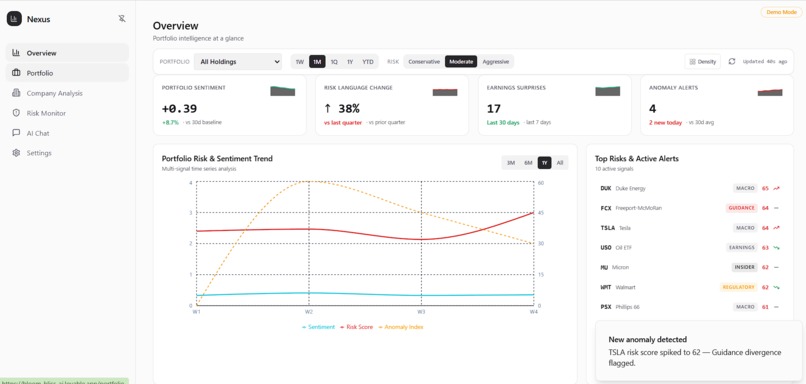
Task: Click the upward trend arrow on TSLA
Action: [776, 228]
